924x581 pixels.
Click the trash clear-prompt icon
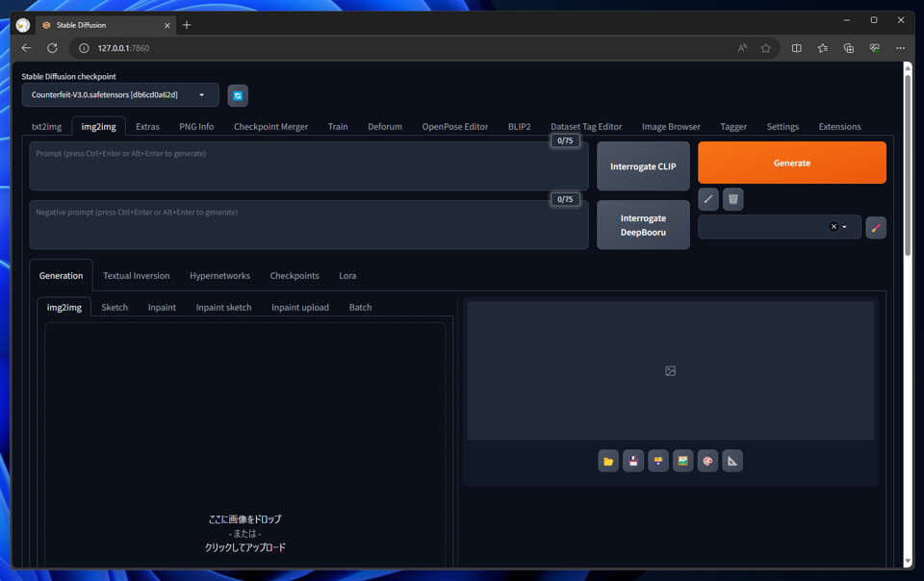(733, 199)
